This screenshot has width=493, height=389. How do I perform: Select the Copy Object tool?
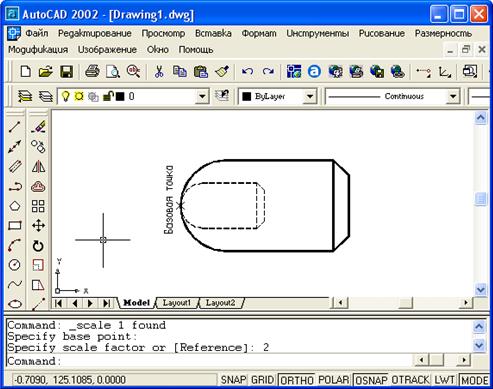coord(38,146)
